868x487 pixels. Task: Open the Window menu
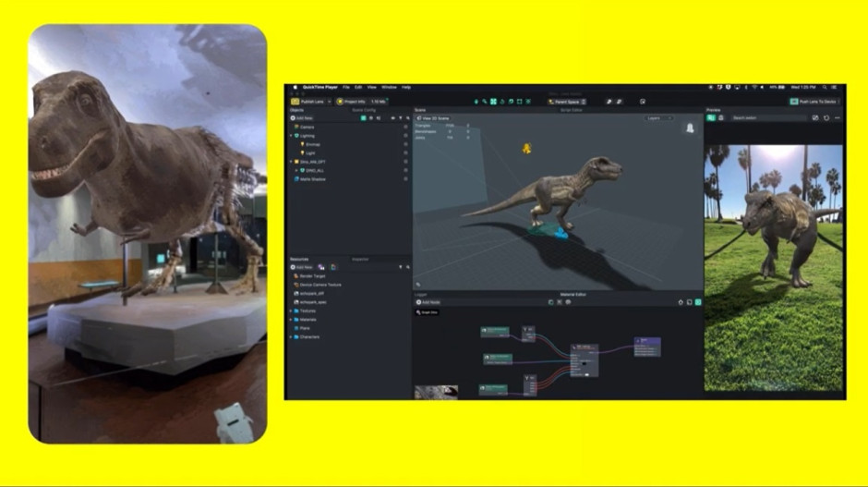coord(389,87)
